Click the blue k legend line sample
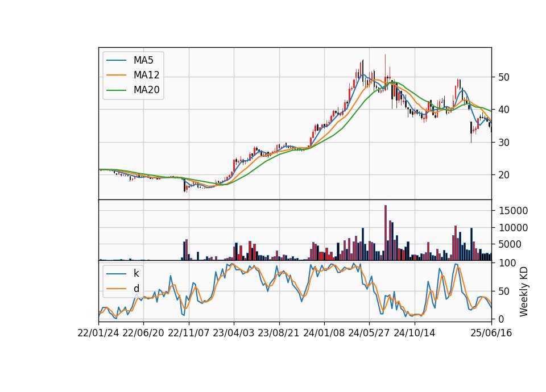Image resolution: width=546 pixels, height=392 pixels. point(116,274)
